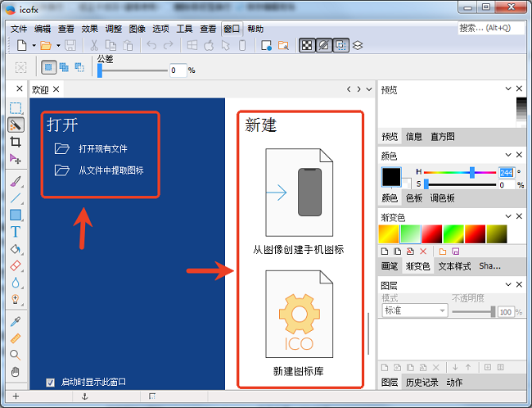Image resolution: width=532 pixels, height=408 pixels.
Task: Open the new file dropdown arrow
Action: (34, 45)
